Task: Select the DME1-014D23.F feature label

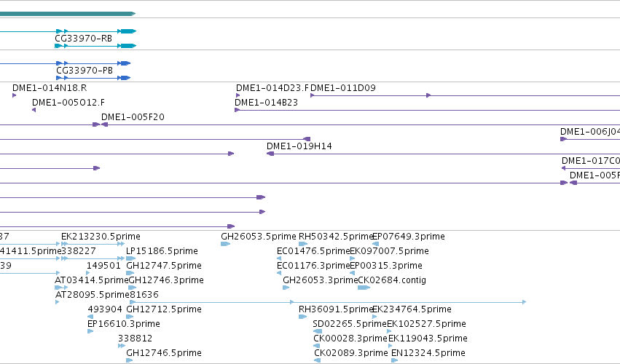Action: (272, 88)
